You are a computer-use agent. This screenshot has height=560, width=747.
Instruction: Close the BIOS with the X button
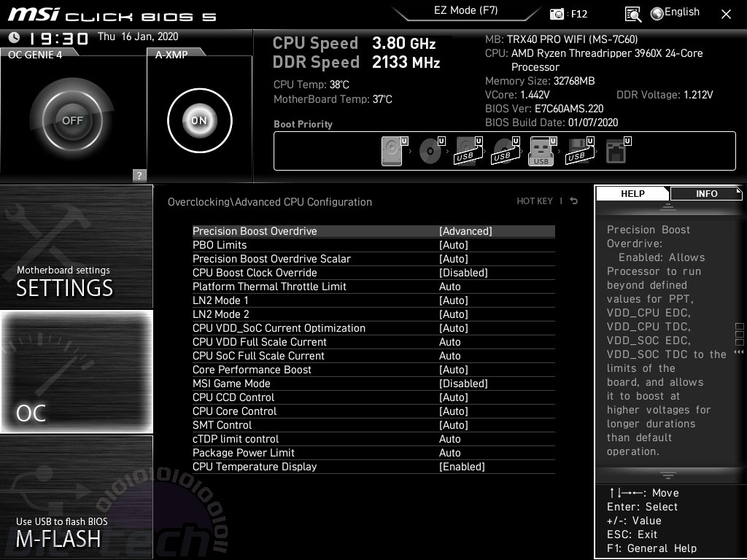pyautogui.click(x=726, y=15)
